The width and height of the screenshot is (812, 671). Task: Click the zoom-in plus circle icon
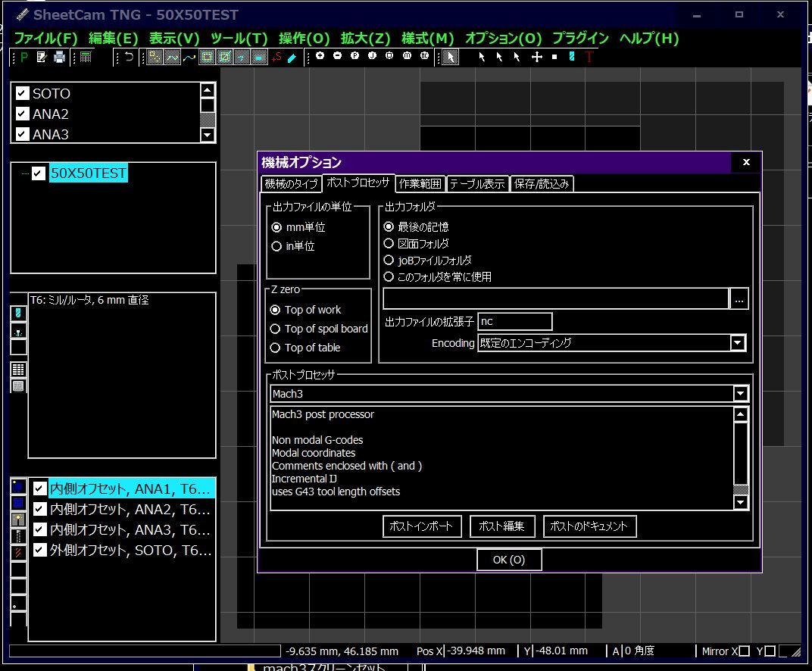(320, 55)
